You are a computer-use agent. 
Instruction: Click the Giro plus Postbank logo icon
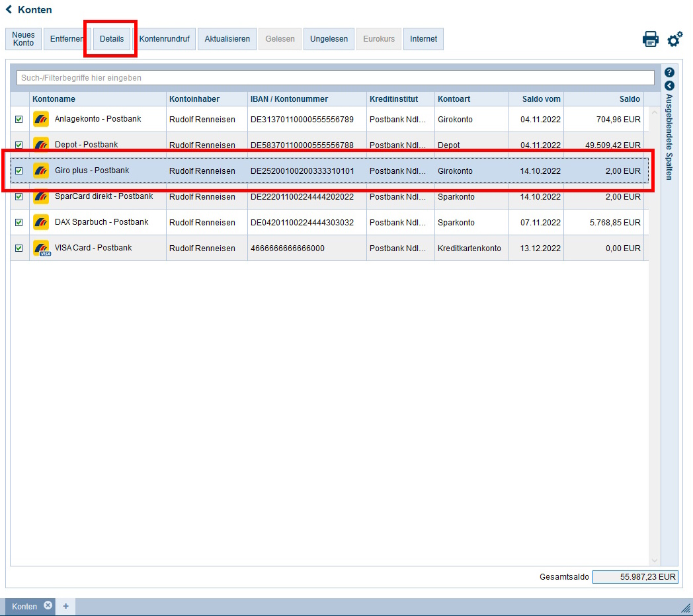(41, 171)
